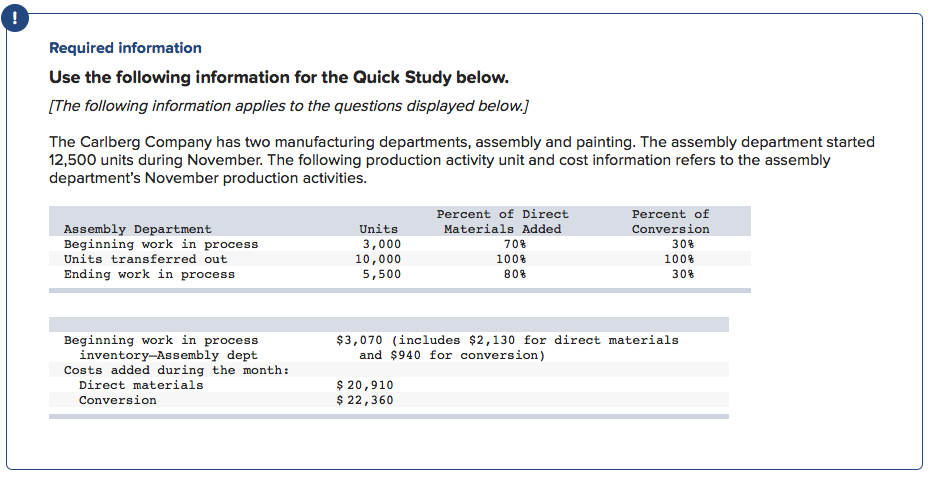Click '12,500 units during November' text
The image size is (940, 481).
156,160
